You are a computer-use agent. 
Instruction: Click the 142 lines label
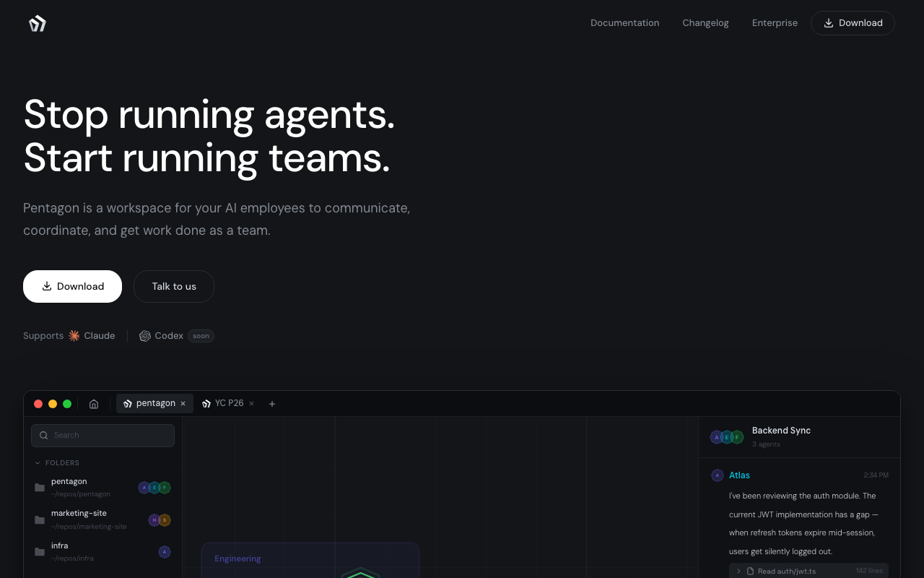[869, 571]
